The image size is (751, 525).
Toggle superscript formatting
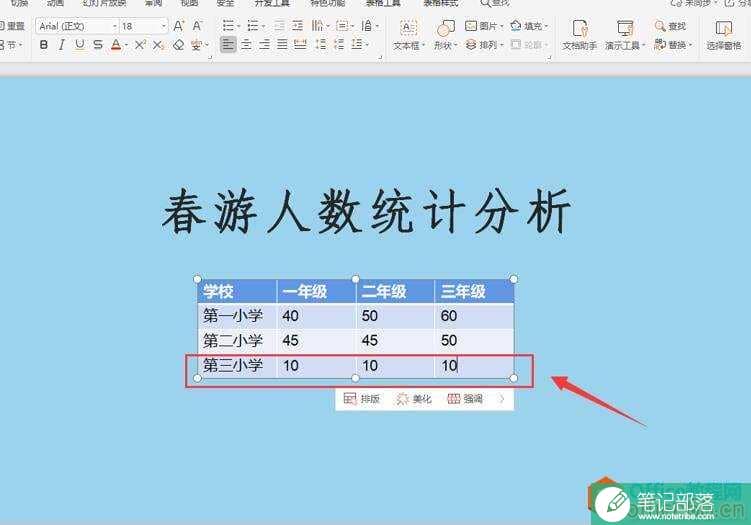coord(140,45)
